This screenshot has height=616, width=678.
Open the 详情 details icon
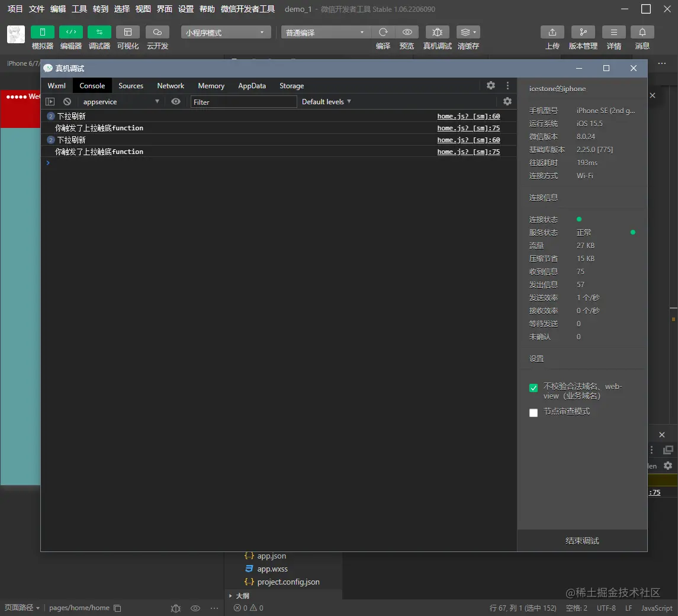614,32
